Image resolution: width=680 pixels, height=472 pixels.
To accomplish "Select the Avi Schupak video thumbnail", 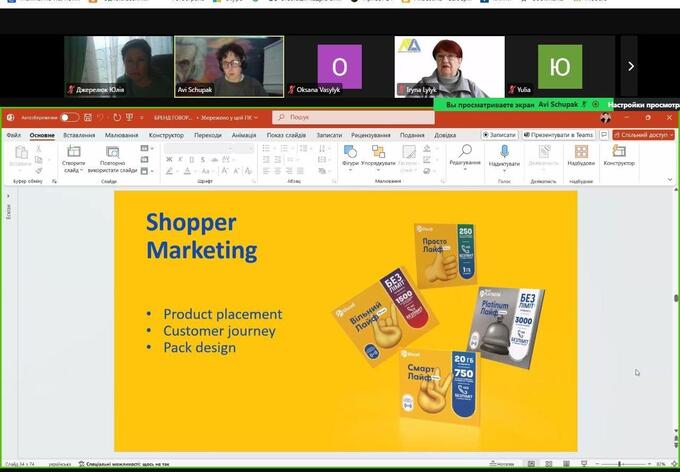I will 229,66.
